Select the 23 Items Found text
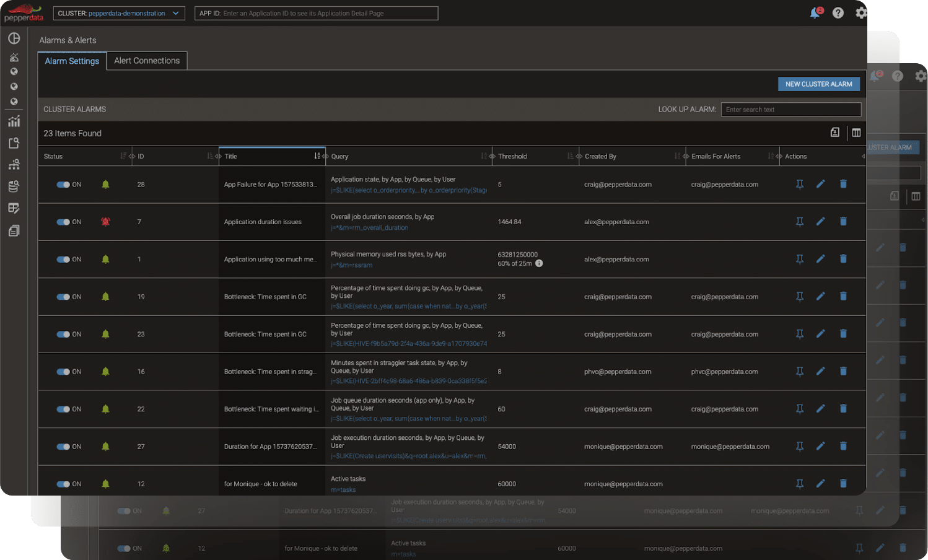Viewport: 928px width, 560px height. click(72, 133)
